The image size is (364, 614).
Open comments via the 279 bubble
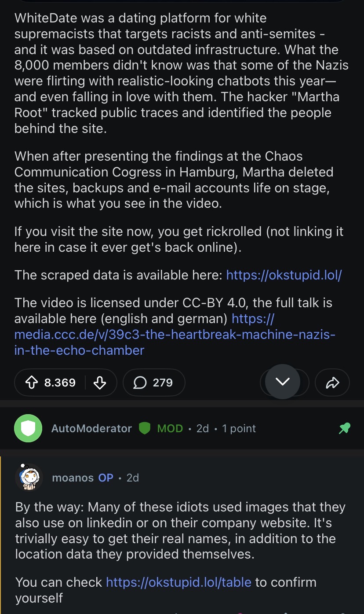click(154, 382)
